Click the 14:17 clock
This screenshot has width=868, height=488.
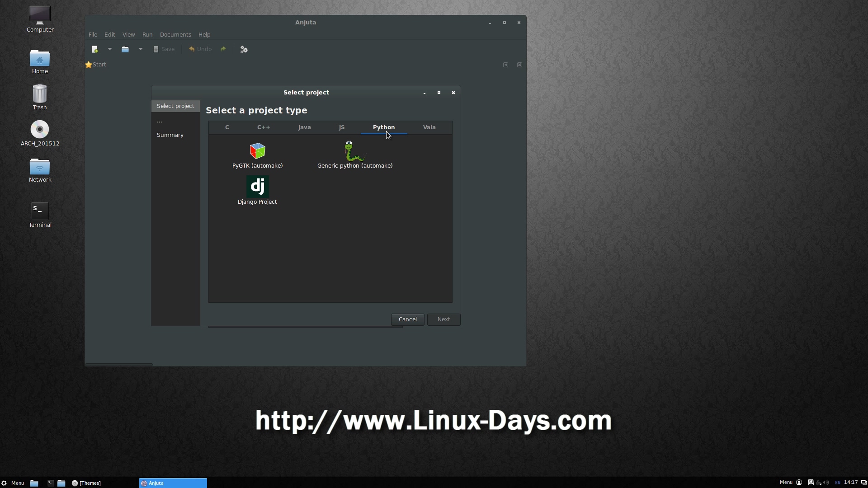(851, 483)
